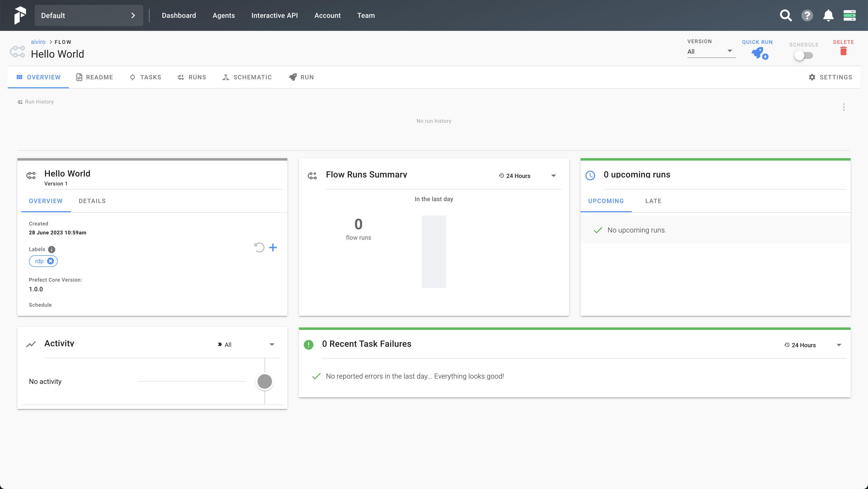
Task: Expand the Version All dropdown
Action: pos(711,52)
